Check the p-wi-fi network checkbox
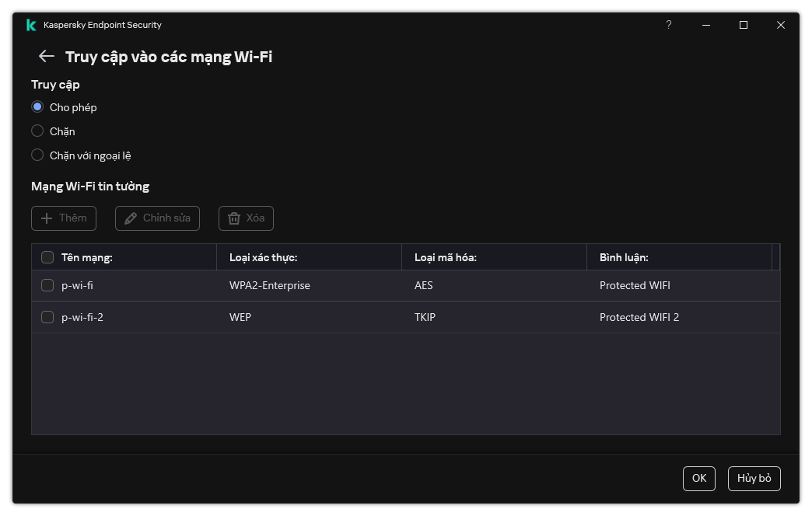Image resolution: width=812 pixels, height=516 pixels. coord(47,285)
